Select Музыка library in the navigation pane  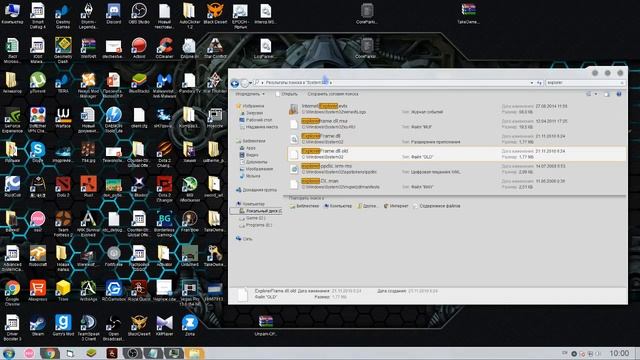[x=250, y=176]
